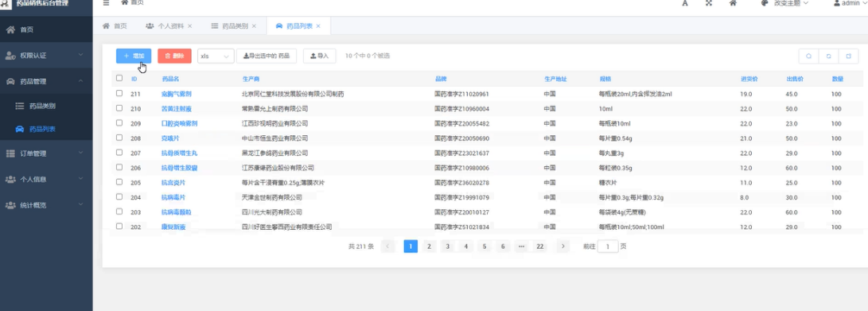
Task: Open the font size A icon
Action: tap(685, 3)
